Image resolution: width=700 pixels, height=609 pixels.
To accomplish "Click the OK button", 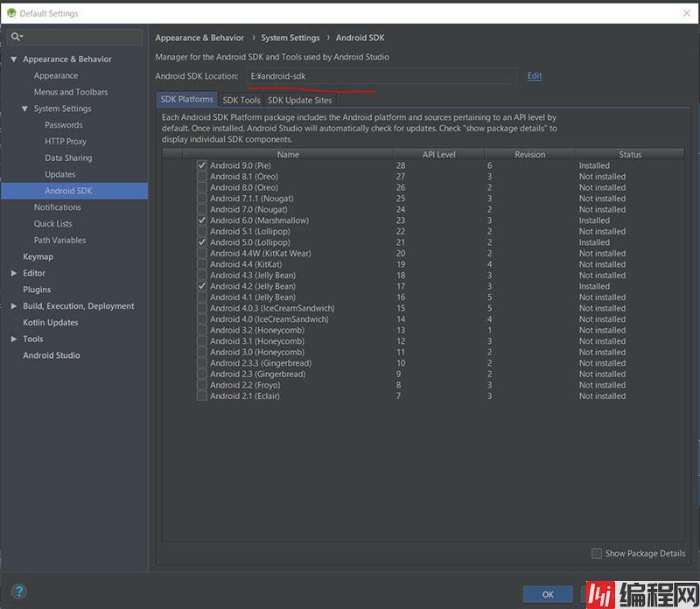I will (548, 594).
